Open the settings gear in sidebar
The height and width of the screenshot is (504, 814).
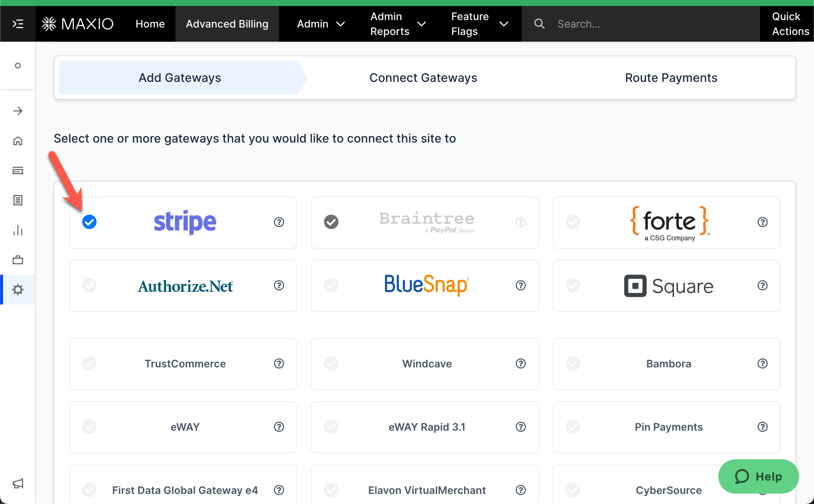coord(18,290)
